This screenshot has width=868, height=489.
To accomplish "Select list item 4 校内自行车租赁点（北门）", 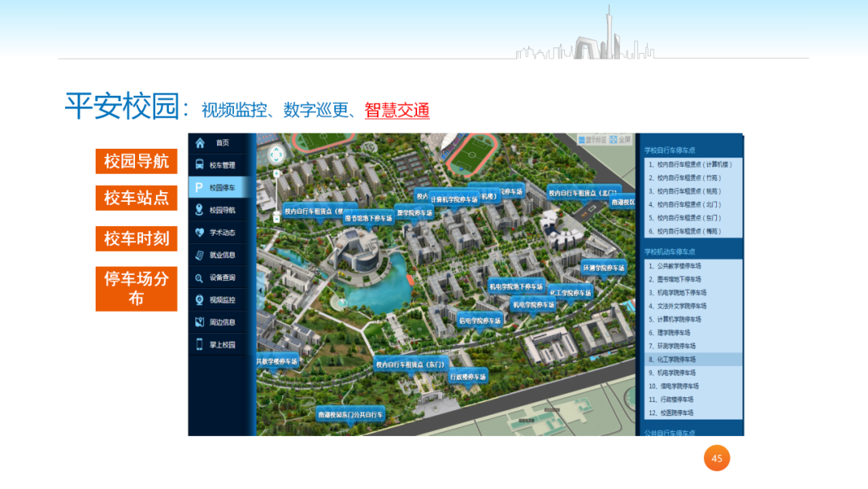I will [693, 204].
